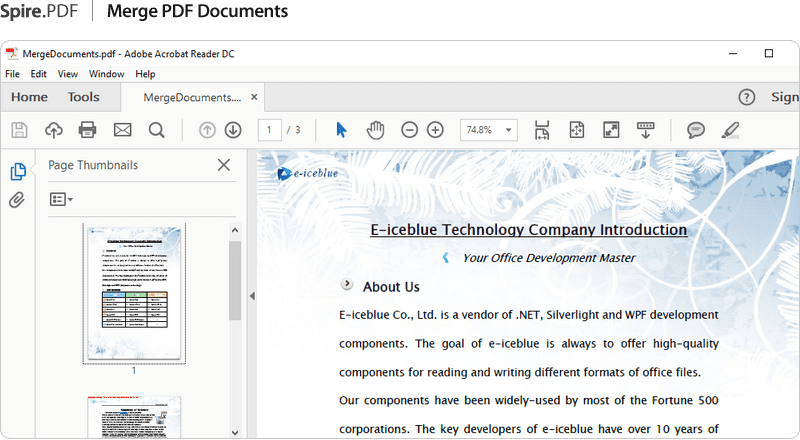800x440 pixels.
Task: Click the Fit Width scrolling icon
Action: (542, 130)
